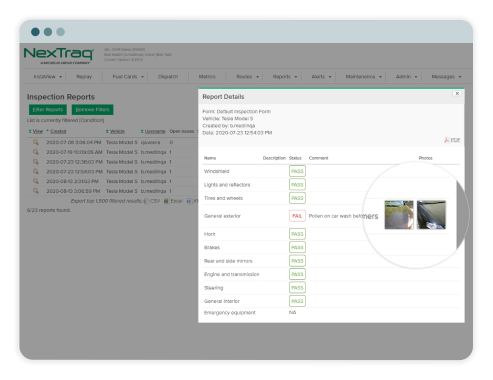This screenshot has height=380, width=493.
Task: Click the PASS status for Brakes
Action: tap(297, 247)
